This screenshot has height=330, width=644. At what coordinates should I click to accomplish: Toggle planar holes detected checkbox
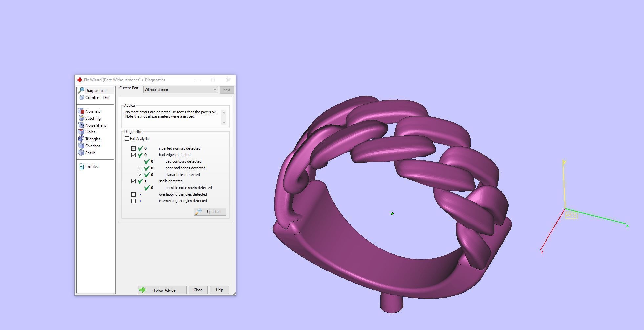pos(140,175)
